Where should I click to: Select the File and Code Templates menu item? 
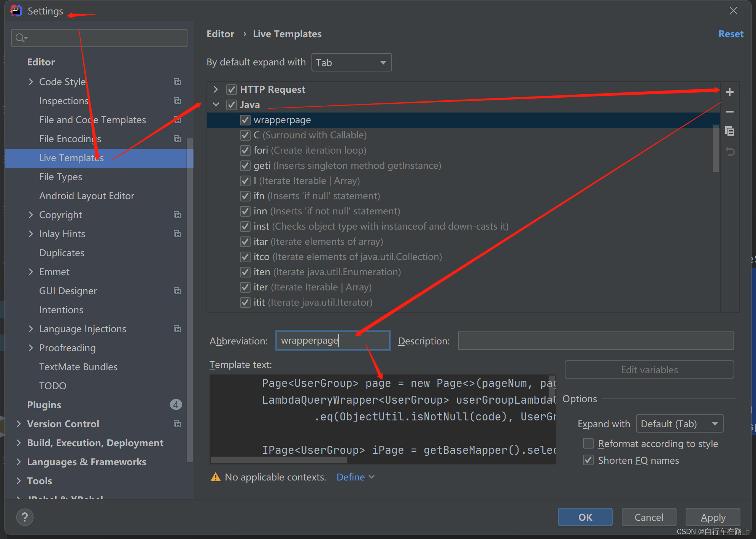click(x=93, y=120)
